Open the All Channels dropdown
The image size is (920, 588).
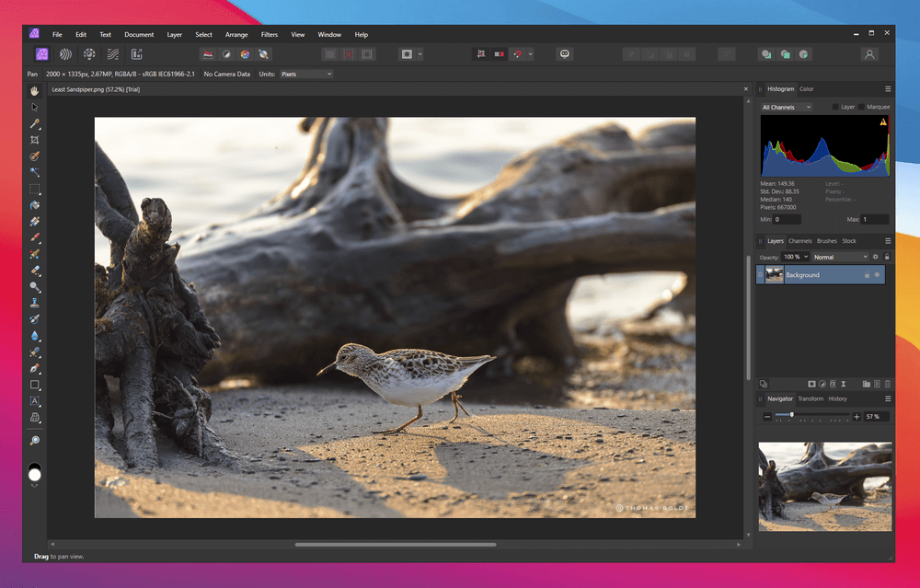(x=786, y=108)
